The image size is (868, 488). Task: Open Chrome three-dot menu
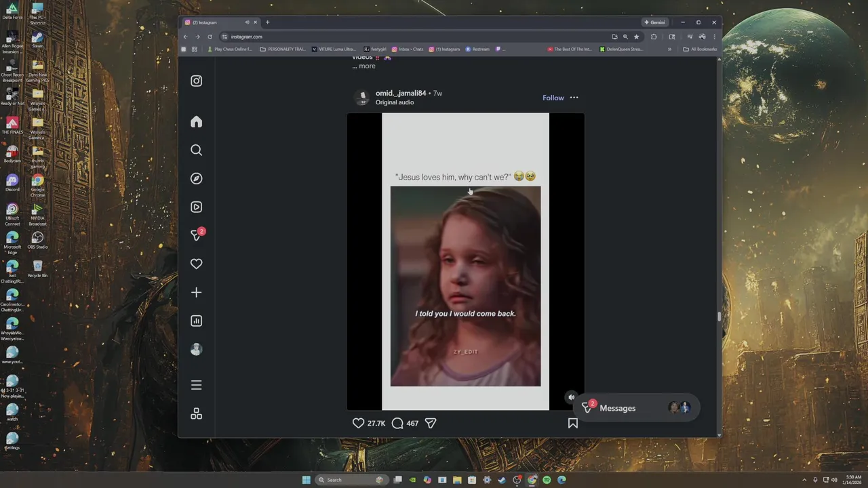coord(714,37)
